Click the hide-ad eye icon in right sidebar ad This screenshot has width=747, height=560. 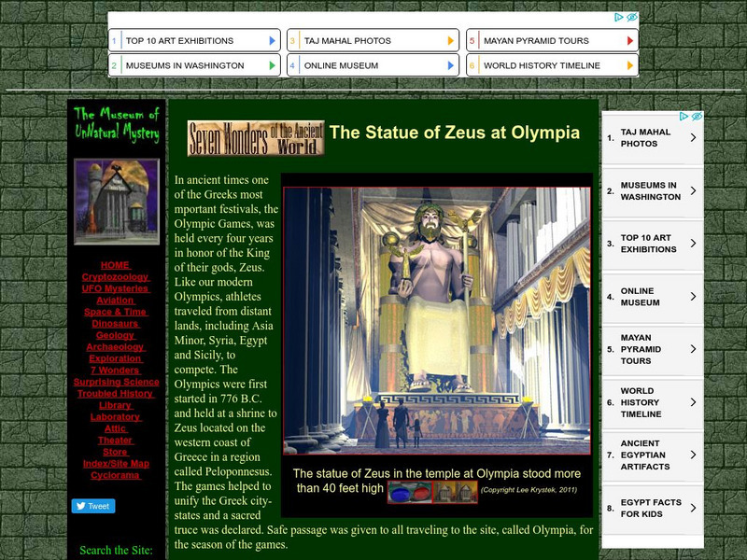(x=697, y=116)
